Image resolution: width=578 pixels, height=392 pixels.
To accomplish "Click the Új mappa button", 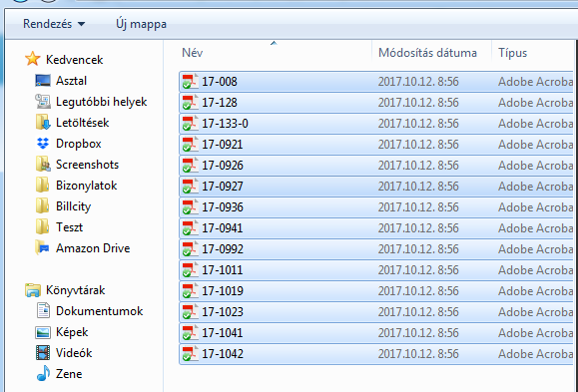I will (x=141, y=24).
